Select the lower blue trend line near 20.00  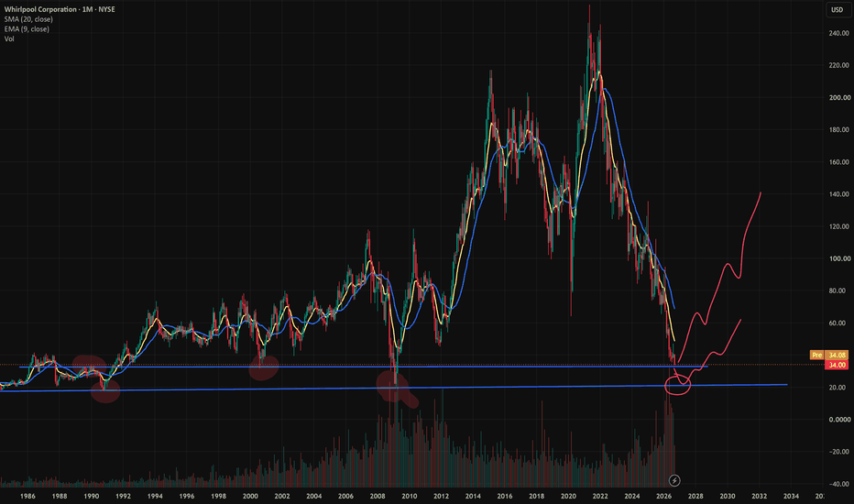pos(393,388)
